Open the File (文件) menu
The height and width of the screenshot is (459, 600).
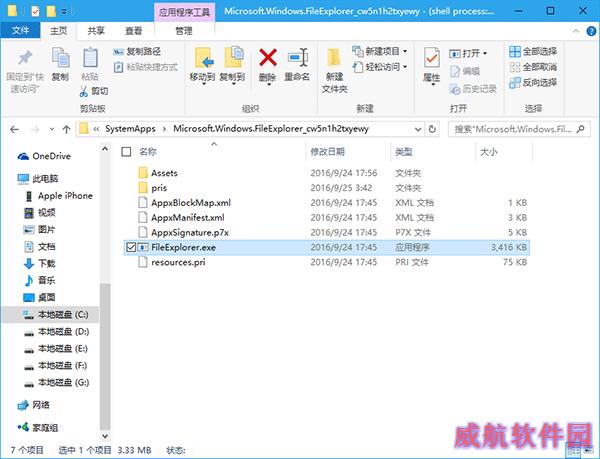click(x=20, y=31)
